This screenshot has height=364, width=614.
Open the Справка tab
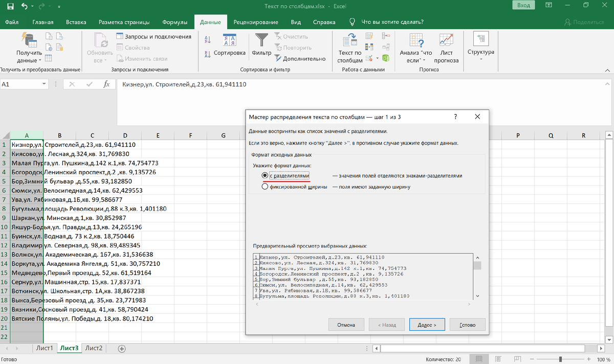[x=324, y=22]
